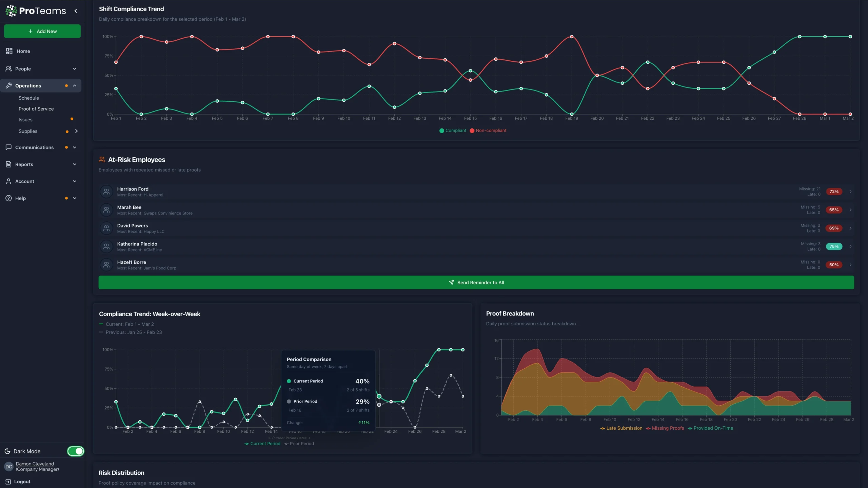The height and width of the screenshot is (488, 868).
Task: Click the Communications chat bubble icon
Action: pyautogui.click(x=9, y=147)
